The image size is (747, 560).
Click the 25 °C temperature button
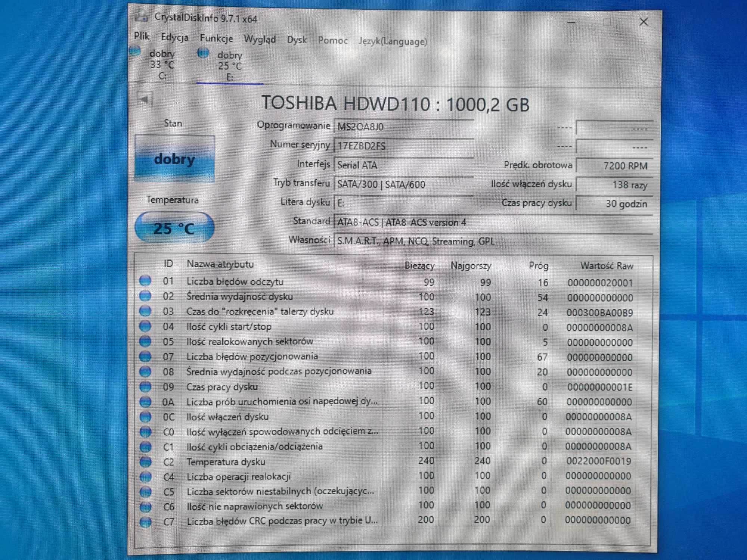(x=174, y=228)
